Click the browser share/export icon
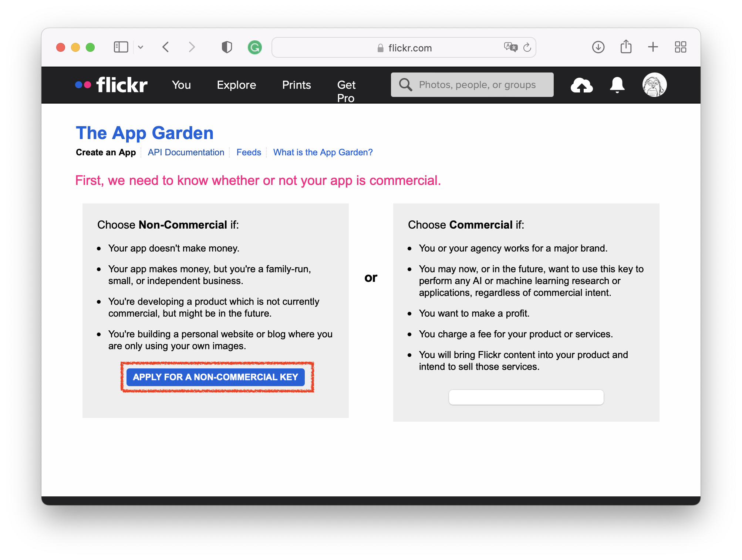This screenshot has height=560, width=742. 626,47
